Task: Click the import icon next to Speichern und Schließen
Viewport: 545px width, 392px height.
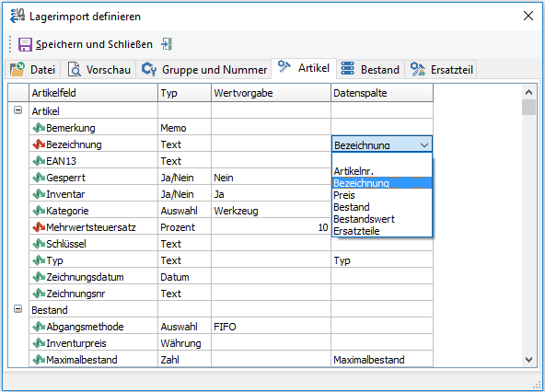Action: click(x=167, y=44)
